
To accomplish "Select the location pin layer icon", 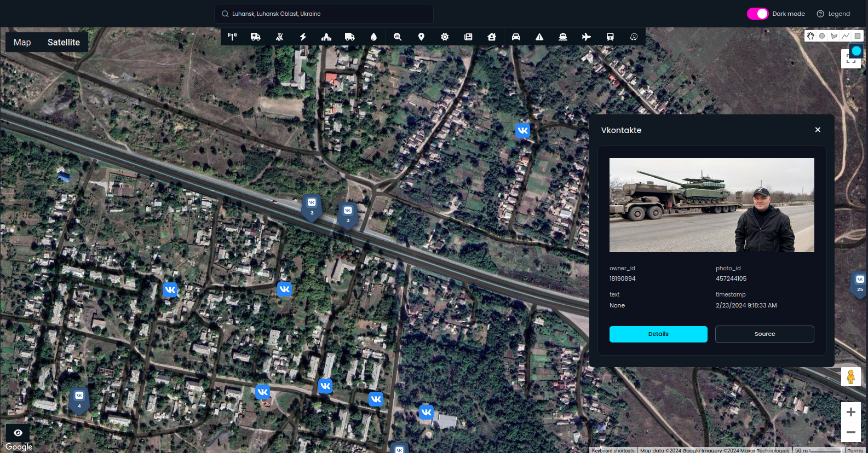I will [421, 37].
